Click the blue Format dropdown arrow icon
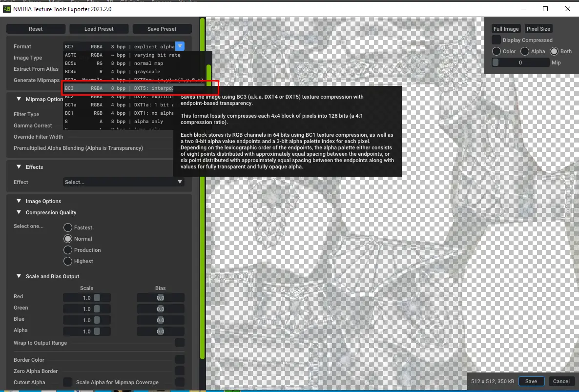This screenshot has width=579, height=392. [x=180, y=45]
